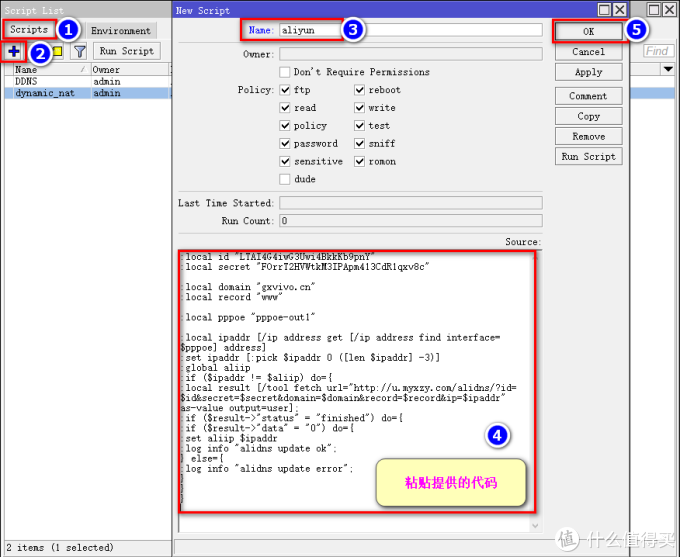
Task: Click the Run Count field
Action: click(410, 221)
